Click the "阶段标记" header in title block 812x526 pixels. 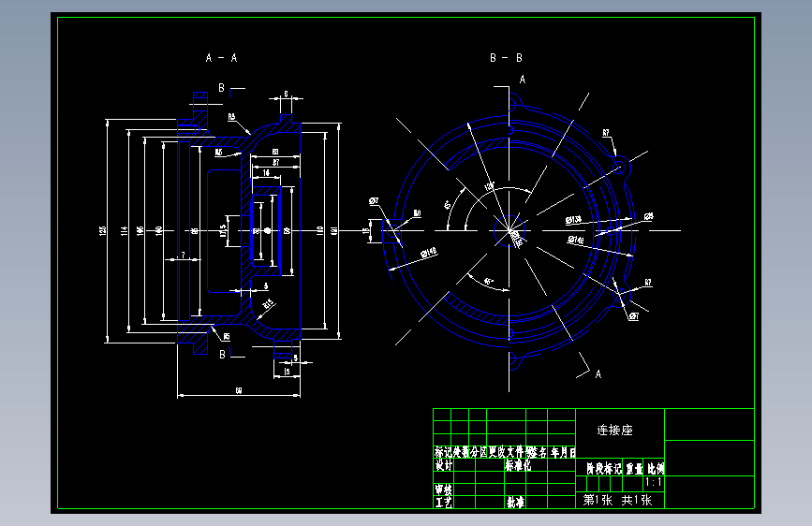(x=603, y=469)
